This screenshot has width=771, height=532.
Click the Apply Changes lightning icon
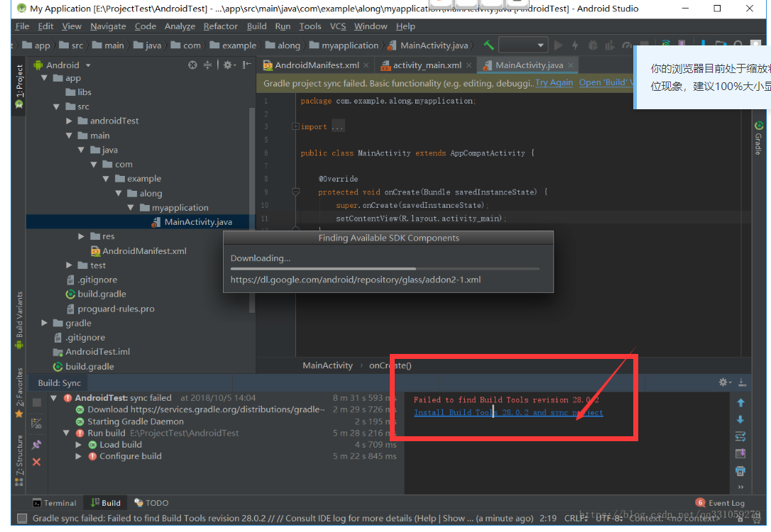pos(575,45)
